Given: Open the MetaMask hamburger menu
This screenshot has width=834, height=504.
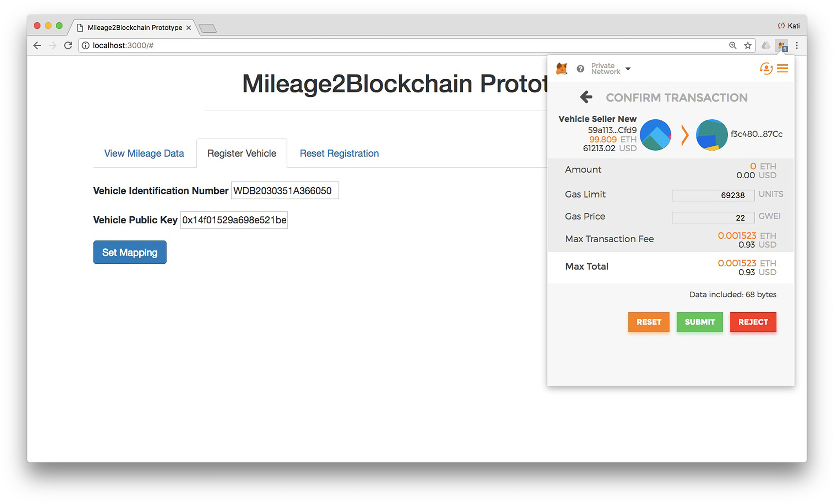Looking at the screenshot, I should pyautogui.click(x=783, y=69).
